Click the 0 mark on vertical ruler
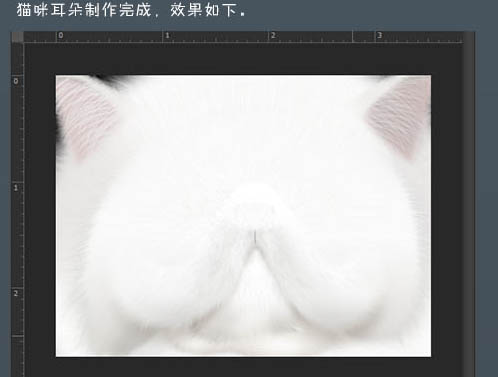 tap(16, 81)
